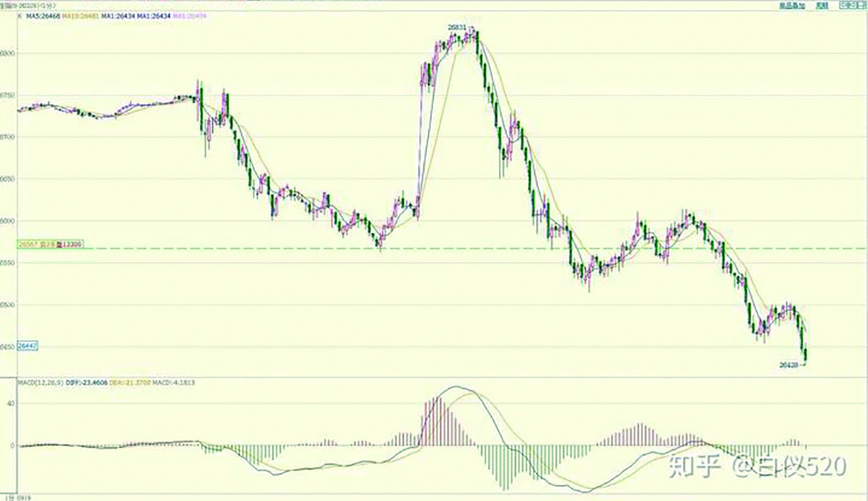
Task: Click the date label at bottom left corner
Action: pyautogui.click(x=17, y=498)
